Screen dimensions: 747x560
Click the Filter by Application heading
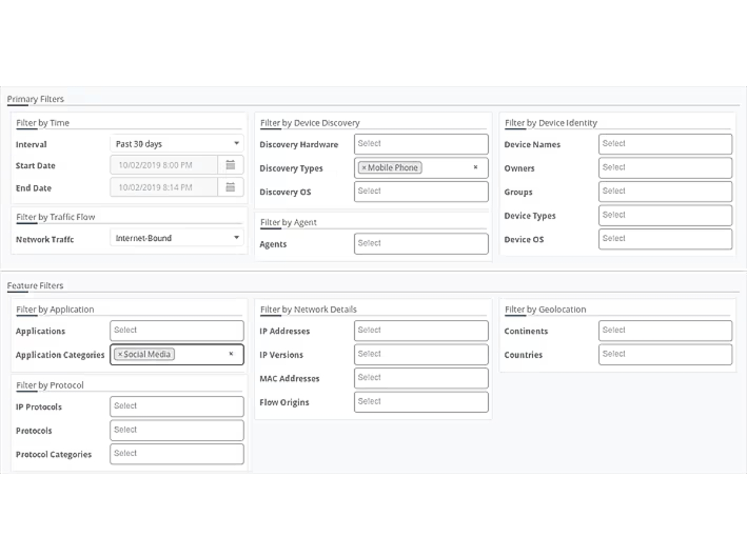[55, 309]
